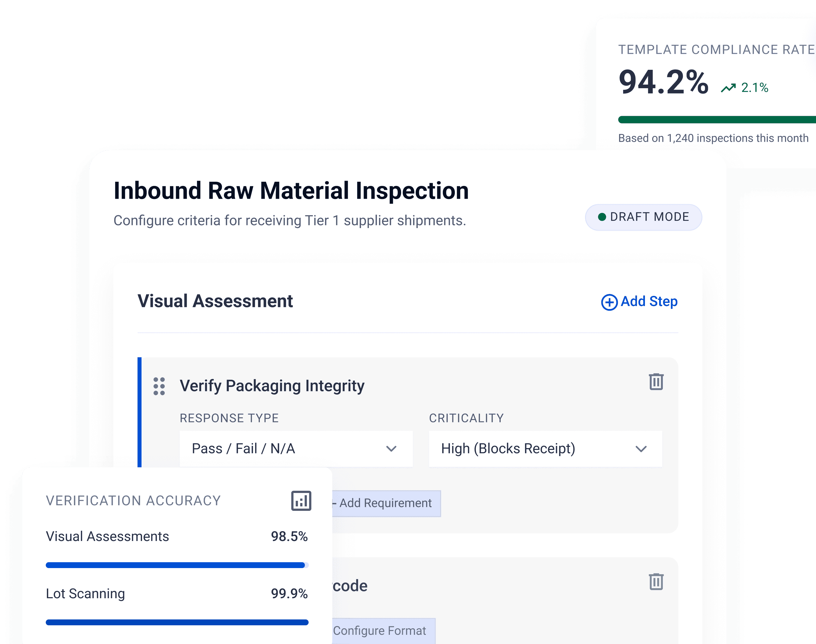Click the Visual Assessment section heading
Screen dimensions: 816x644
[x=215, y=301]
